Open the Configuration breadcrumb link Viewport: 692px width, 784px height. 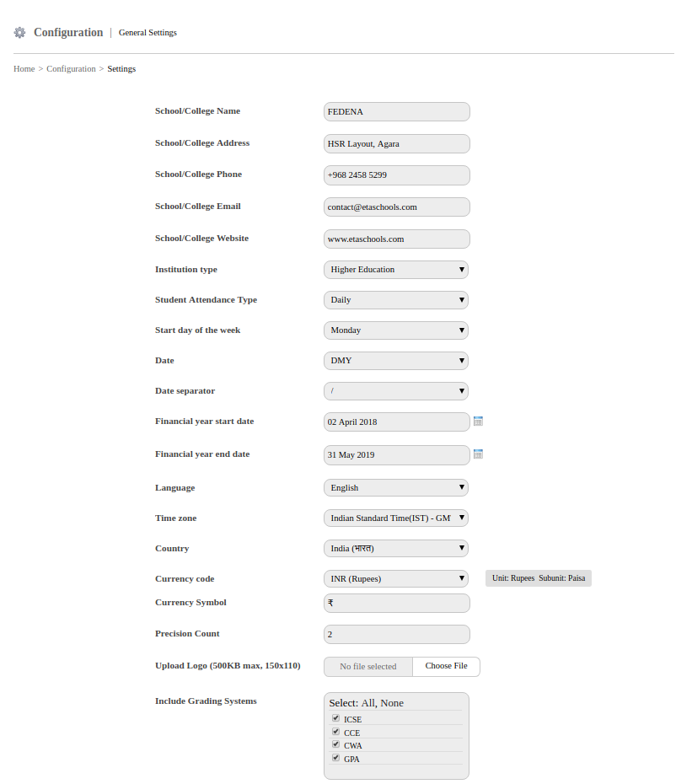71,69
